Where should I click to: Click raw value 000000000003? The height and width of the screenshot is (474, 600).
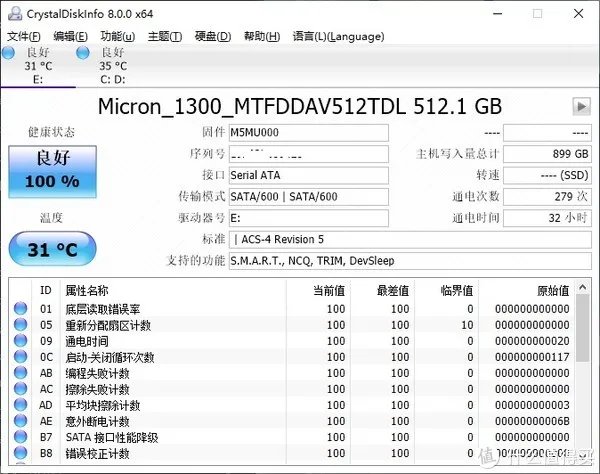(x=532, y=405)
